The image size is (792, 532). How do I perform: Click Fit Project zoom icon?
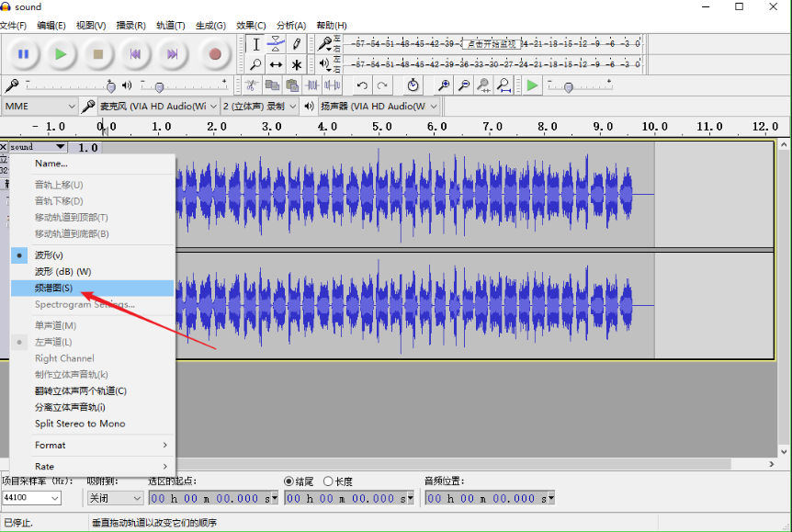pos(504,85)
